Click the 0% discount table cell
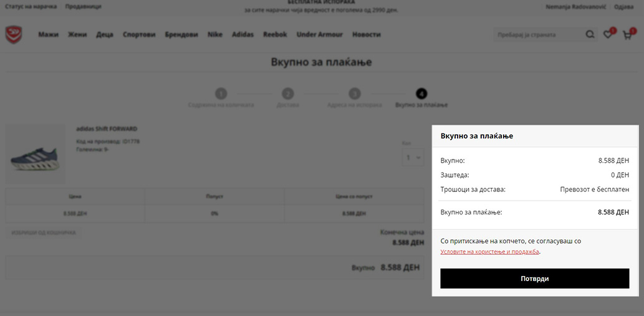The width and height of the screenshot is (644, 316). coord(214,213)
